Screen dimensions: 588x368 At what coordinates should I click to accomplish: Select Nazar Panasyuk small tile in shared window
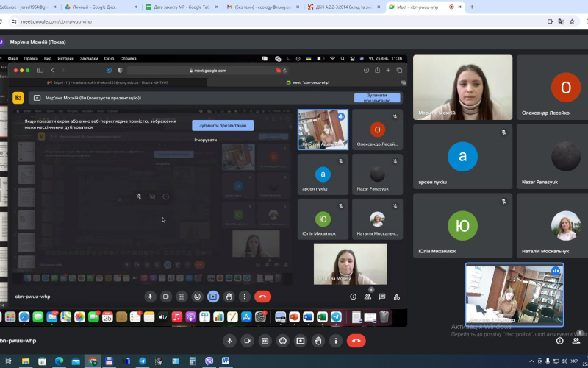[377, 174]
